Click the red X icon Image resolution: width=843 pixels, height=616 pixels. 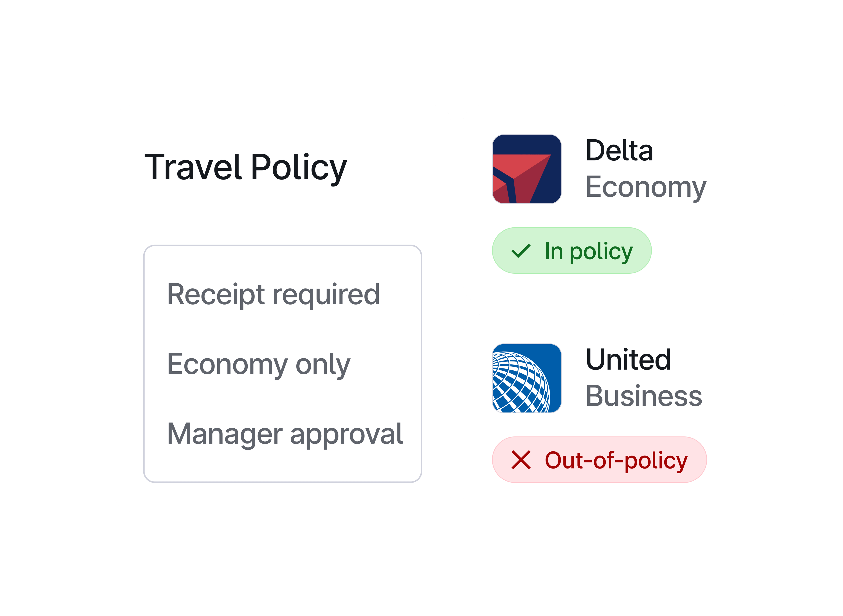click(521, 460)
